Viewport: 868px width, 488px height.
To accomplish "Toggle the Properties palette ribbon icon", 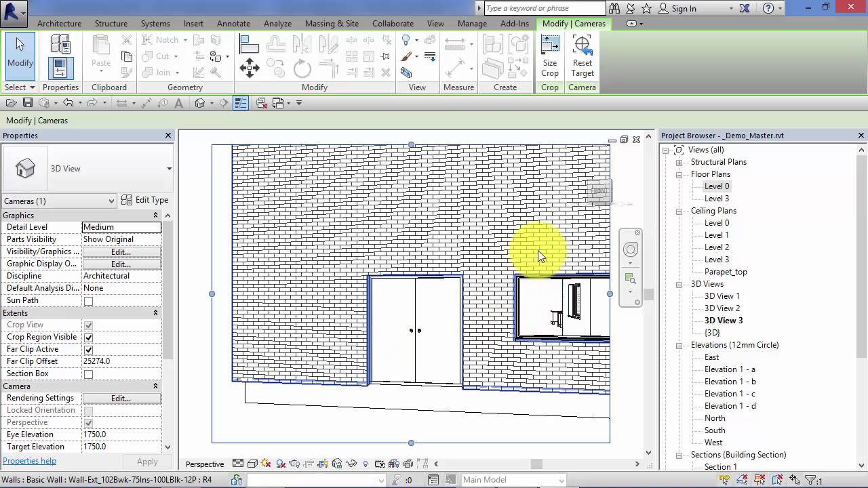I will click(60, 68).
